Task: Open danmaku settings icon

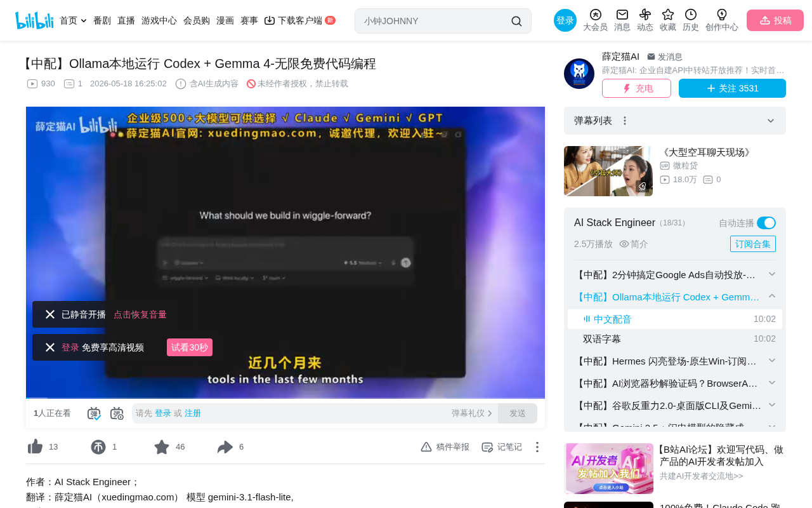Action: click(117, 413)
